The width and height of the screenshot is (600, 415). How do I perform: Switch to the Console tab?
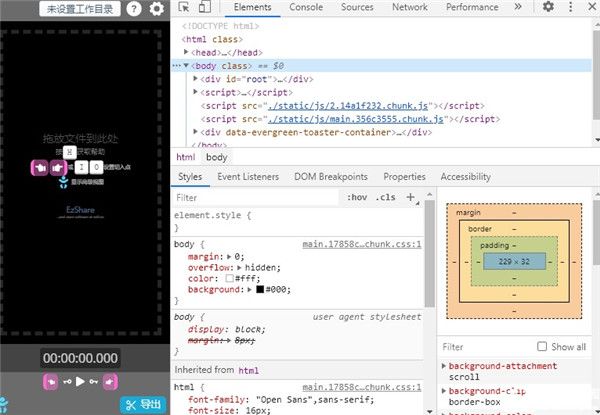[x=306, y=7]
